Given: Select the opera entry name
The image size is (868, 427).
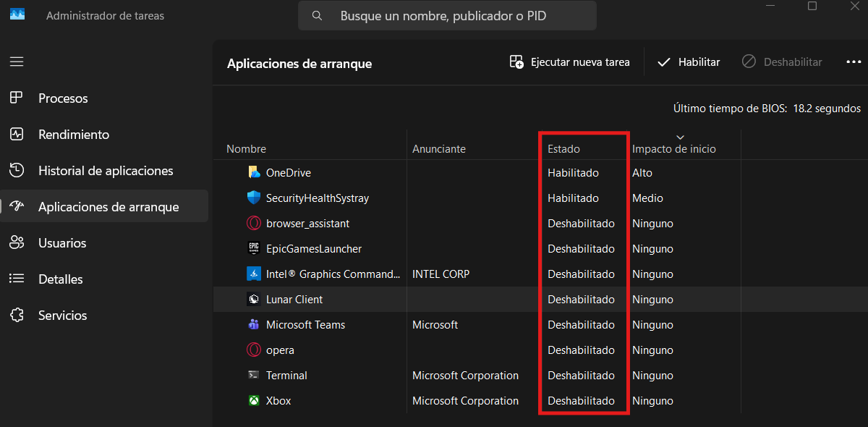Looking at the screenshot, I should (x=280, y=350).
